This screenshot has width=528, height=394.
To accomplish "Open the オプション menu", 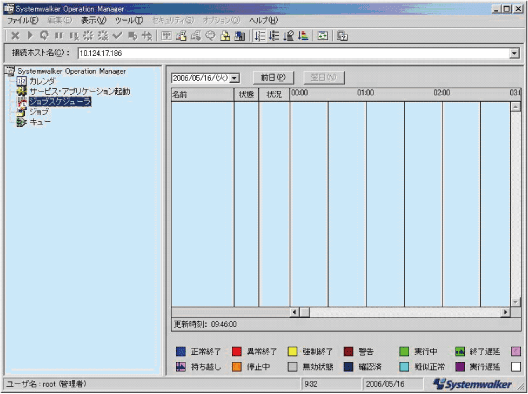I will 221,20.
